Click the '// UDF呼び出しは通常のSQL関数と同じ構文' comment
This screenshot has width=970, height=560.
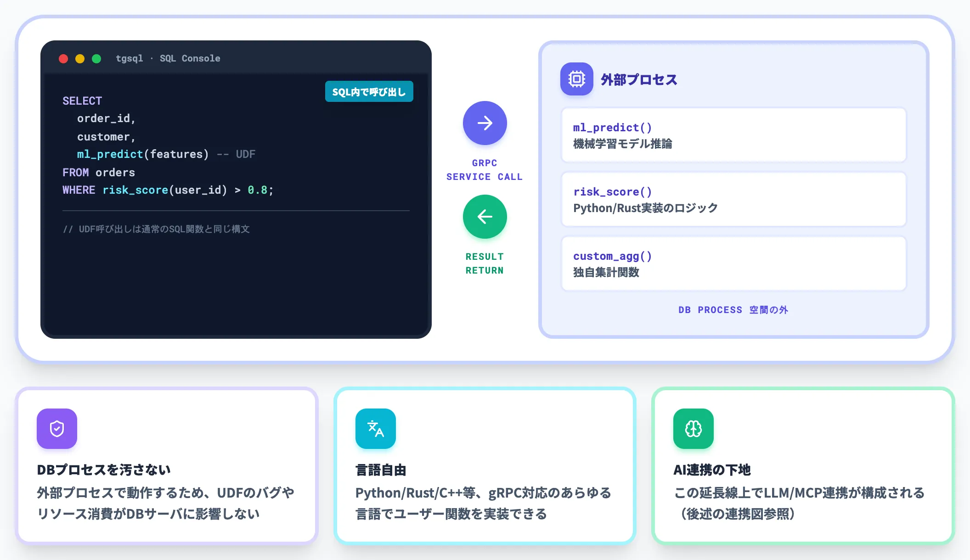156,229
